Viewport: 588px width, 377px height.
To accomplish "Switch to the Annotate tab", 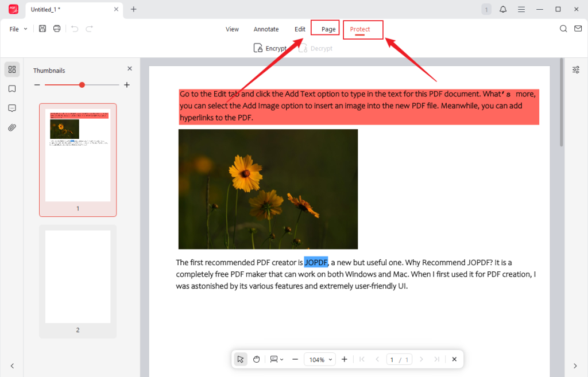I will 266,29.
